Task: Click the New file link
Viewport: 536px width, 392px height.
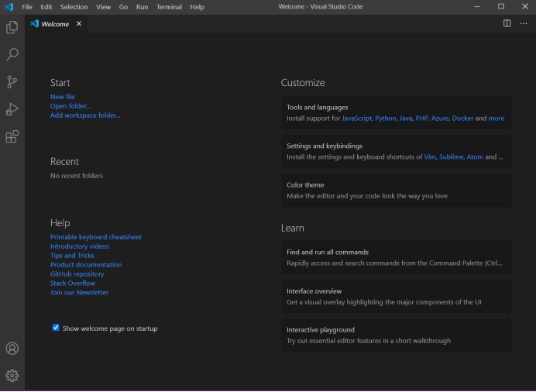Action: [63, 97]
